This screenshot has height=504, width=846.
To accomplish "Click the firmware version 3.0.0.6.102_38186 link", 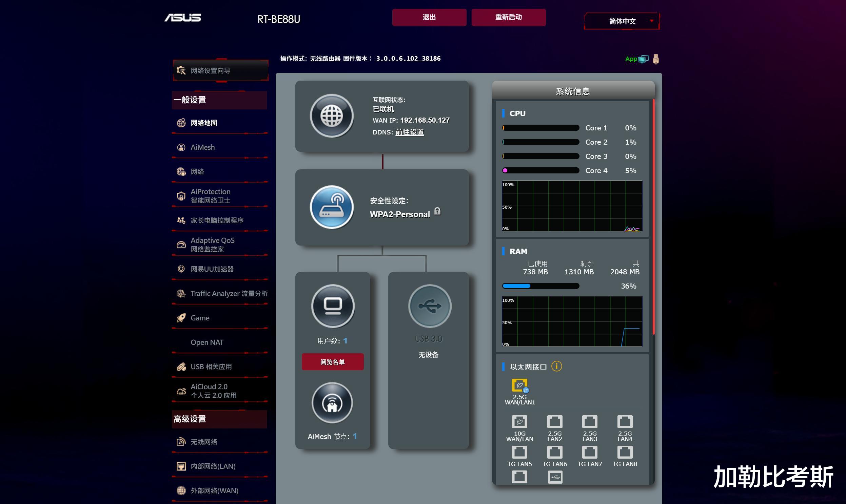I will [x=408, y=58].
